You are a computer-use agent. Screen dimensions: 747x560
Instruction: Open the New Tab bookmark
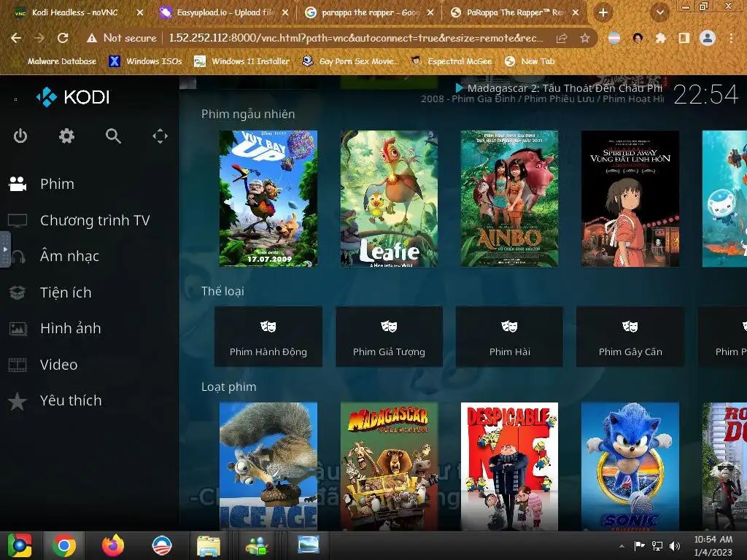click(x=530, y=61)
